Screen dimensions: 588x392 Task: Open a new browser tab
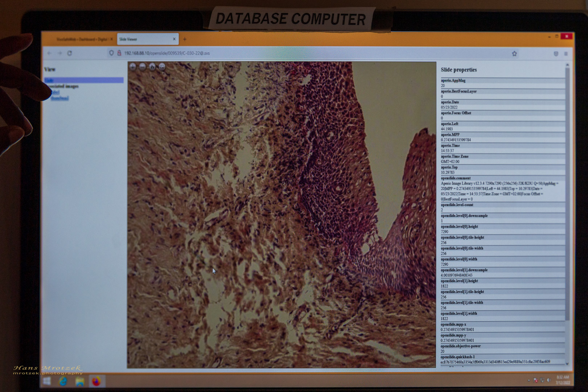click(x=185, y=39)
